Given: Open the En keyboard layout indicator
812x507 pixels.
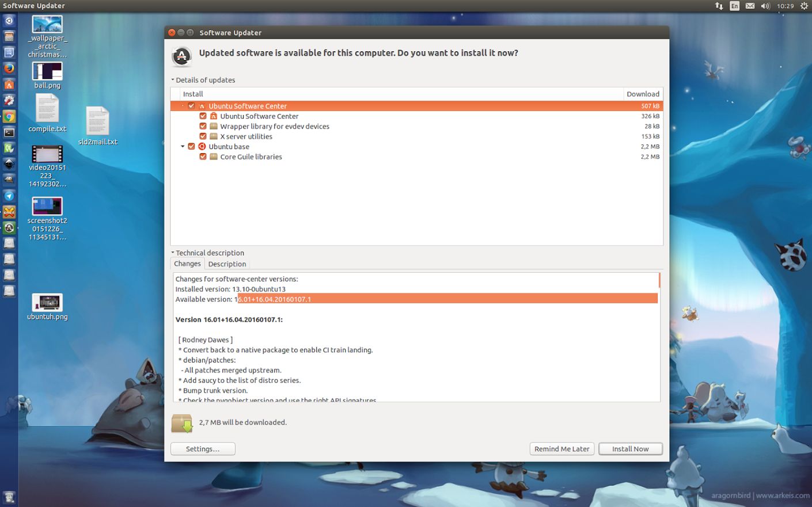Looking at the screenshot, I should click(734, 6).
